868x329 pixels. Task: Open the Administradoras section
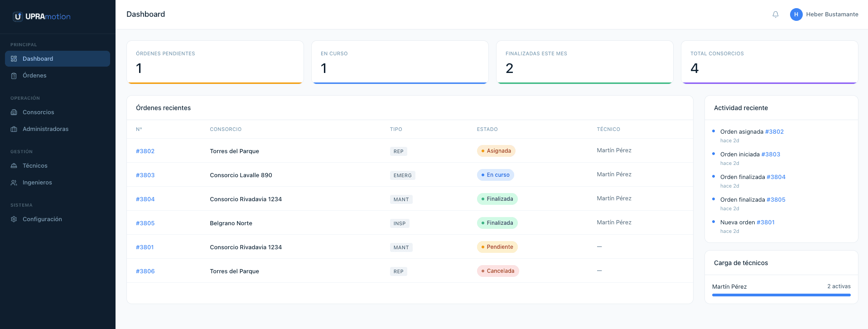pos(58,129)
